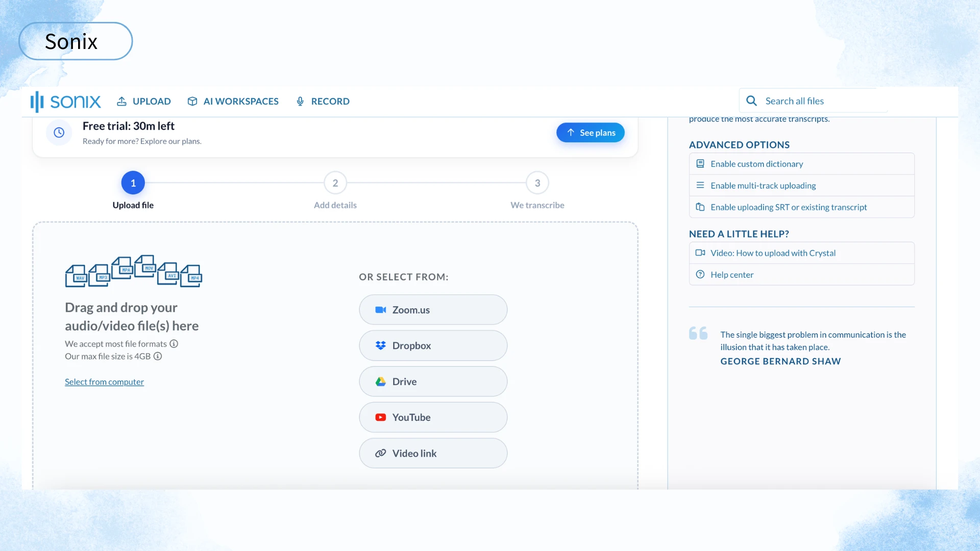
Task: Click the YouTube play icon
Action: pyautogui.click(x=381, y=417)
